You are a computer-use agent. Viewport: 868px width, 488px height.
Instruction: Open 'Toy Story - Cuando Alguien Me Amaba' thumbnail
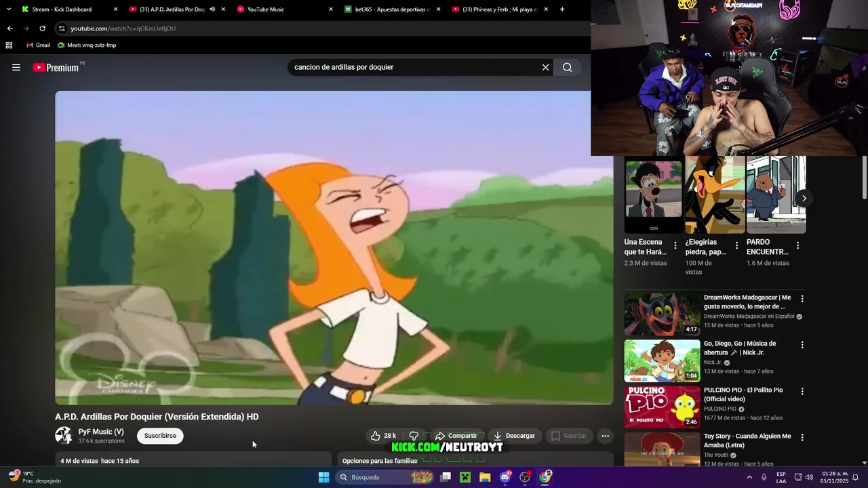pos(662,449)
